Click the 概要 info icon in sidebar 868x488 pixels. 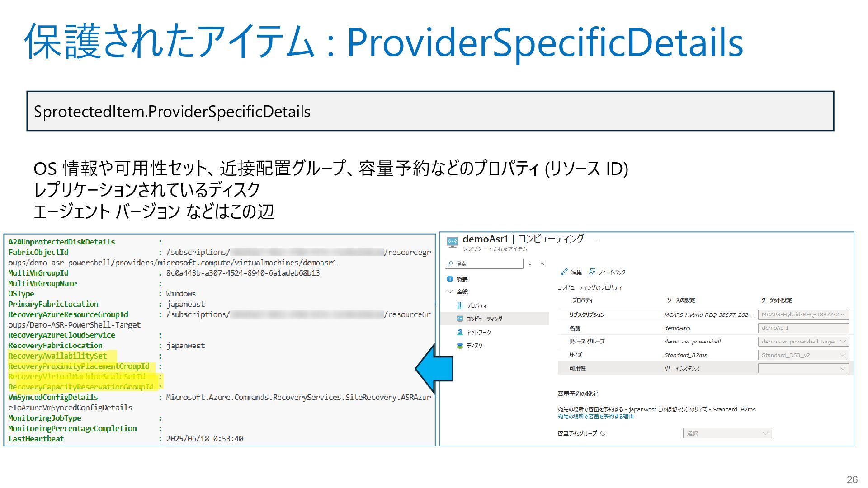pos(450,279)
